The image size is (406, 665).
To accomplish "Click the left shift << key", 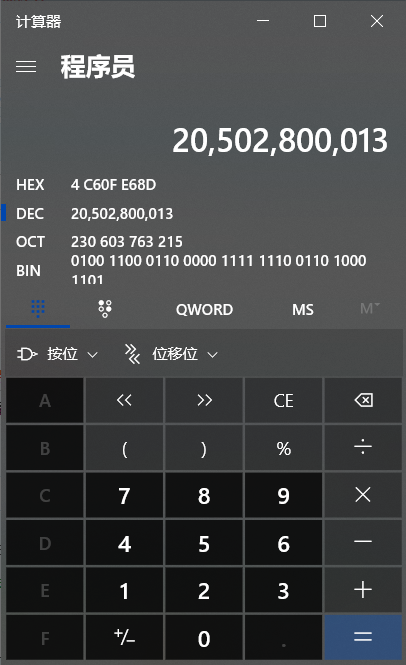I will 124,400.
